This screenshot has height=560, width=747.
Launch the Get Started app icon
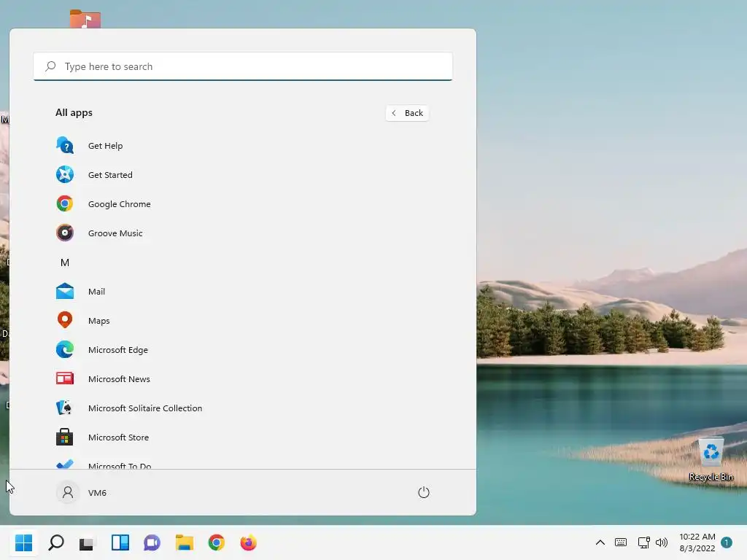65,174
